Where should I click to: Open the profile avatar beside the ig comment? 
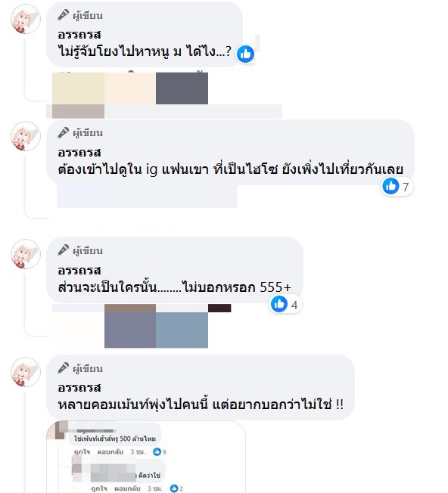(26, 136)
